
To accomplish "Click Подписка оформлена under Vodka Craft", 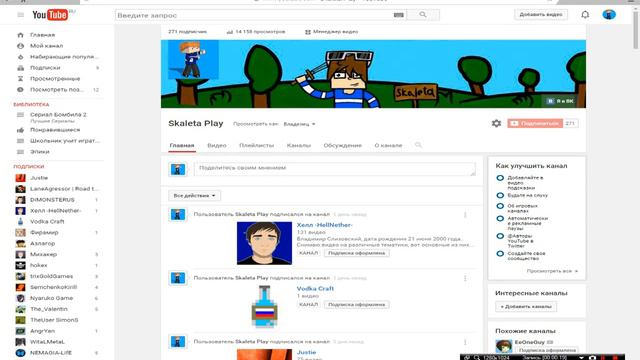I will 356,304.
